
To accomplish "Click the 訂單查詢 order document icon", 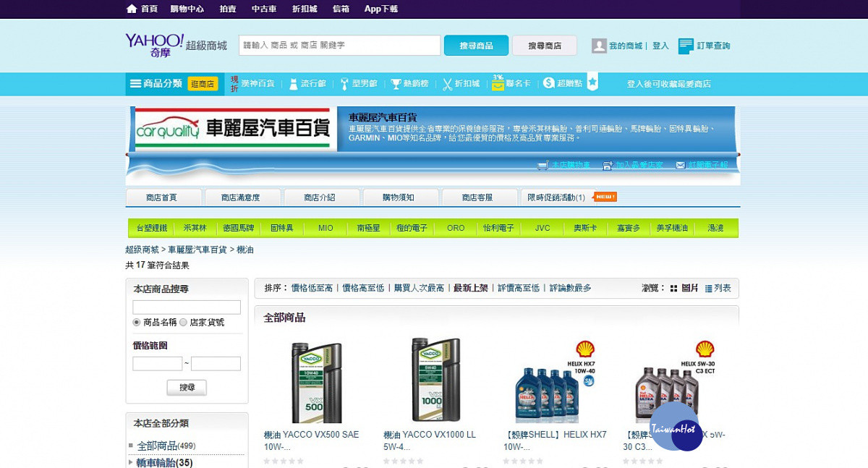I will coord(686,46).
